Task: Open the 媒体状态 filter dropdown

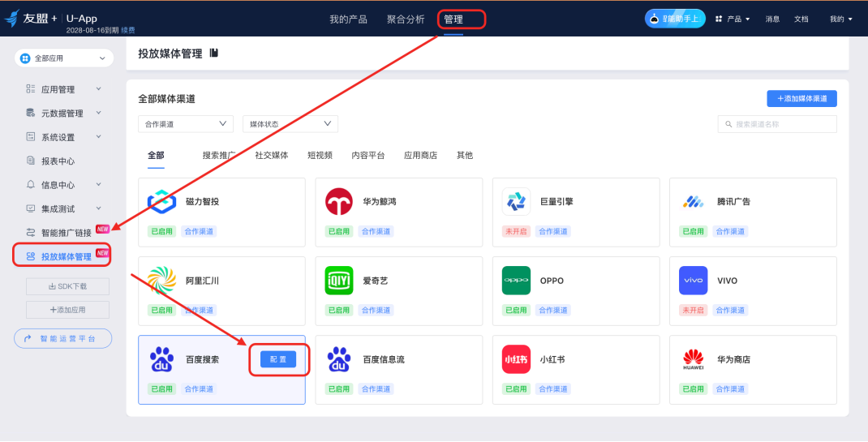Action: 290,124
